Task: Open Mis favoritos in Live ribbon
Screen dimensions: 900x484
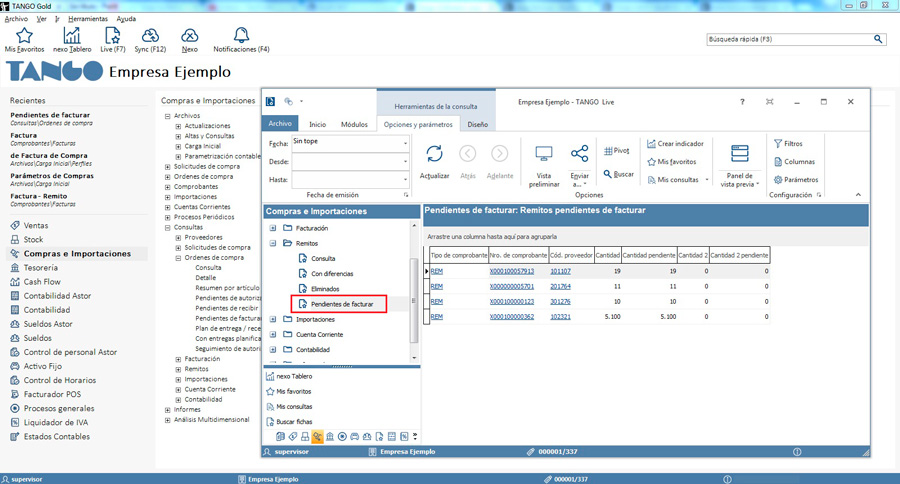Action: (672, 162)
